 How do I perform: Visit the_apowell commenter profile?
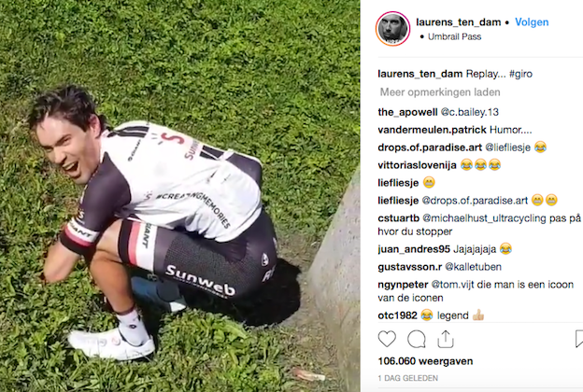[407, 112]
